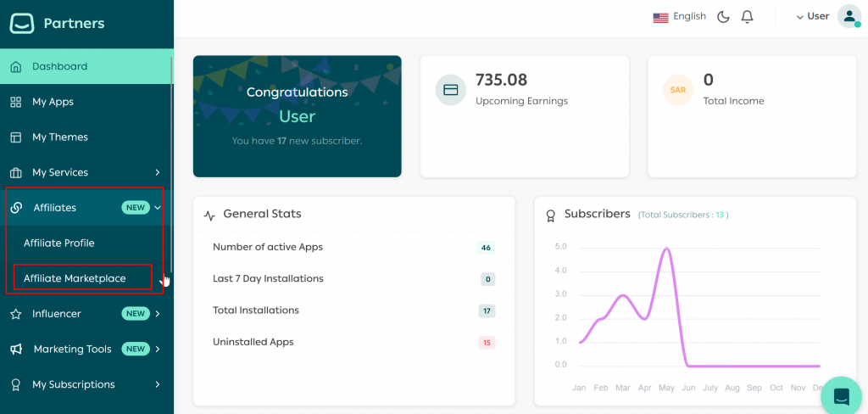
Task: Click the Upcoming Earnings card icon
Action: pos(451,89)
